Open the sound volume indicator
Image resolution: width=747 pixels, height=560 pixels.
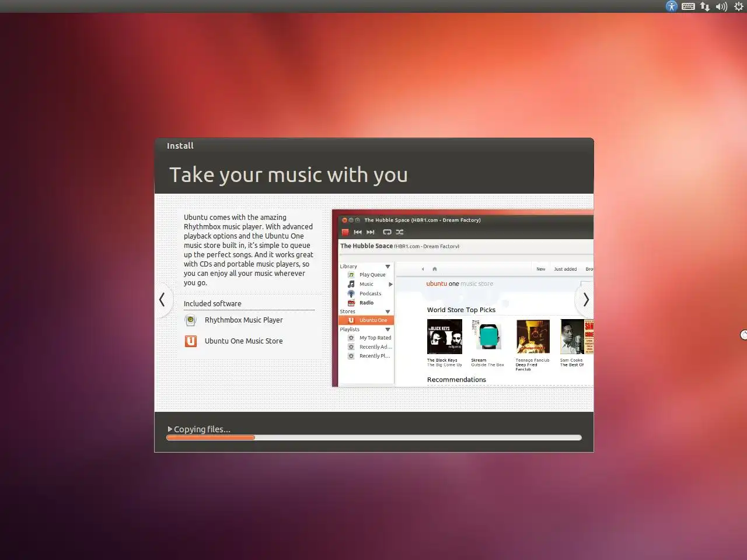click(721, 6)
